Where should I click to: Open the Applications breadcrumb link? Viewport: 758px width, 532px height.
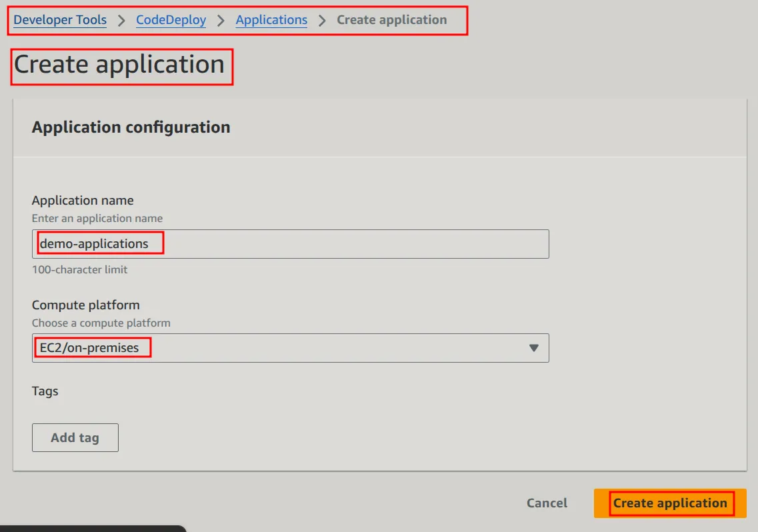[x=271, y=20]
